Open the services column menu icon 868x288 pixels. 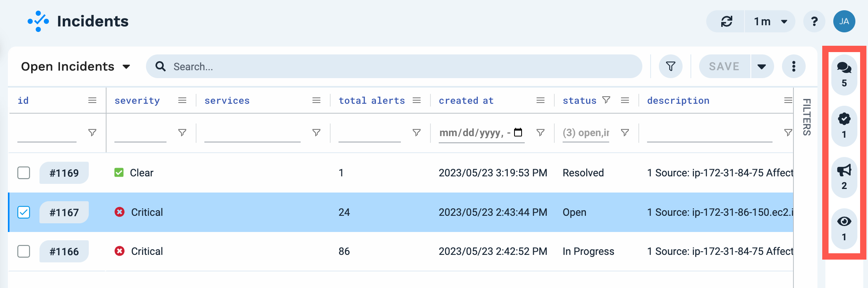(316, 101)
